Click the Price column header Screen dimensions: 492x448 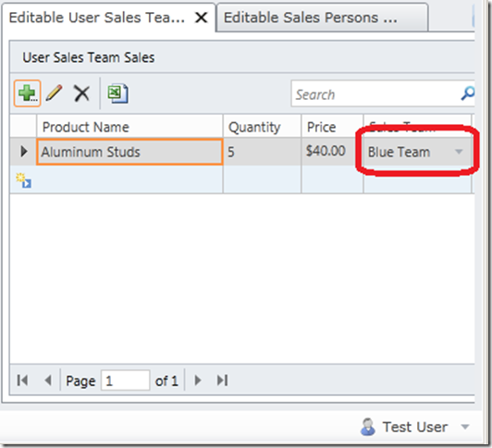[x=332, y=127]
